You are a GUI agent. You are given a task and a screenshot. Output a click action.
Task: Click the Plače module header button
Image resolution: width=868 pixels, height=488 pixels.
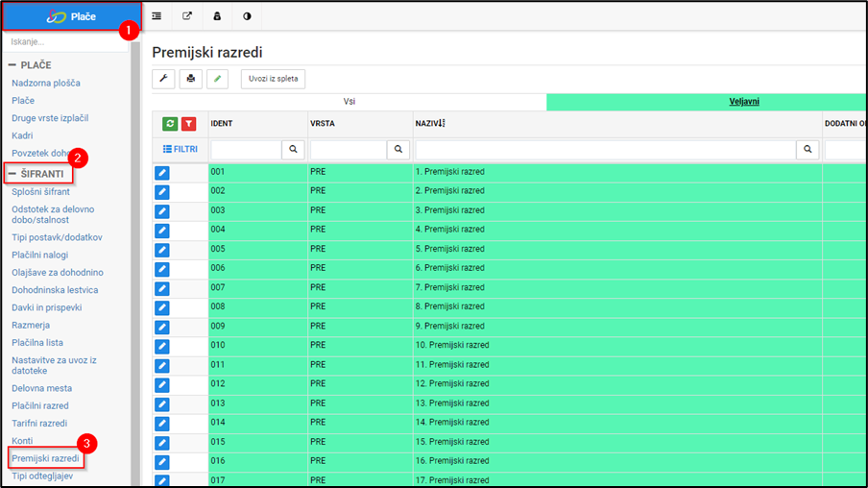71,16
